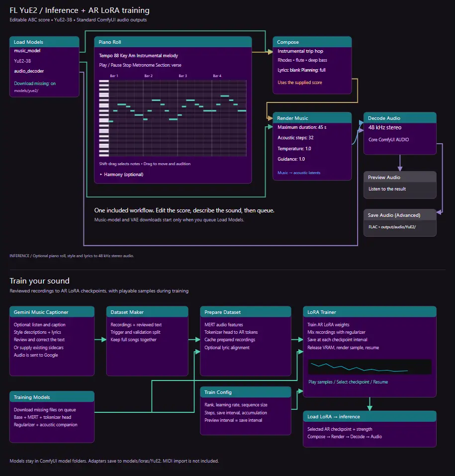Click the piano keyboard in Piano Roll

click(x=104, y=118)
